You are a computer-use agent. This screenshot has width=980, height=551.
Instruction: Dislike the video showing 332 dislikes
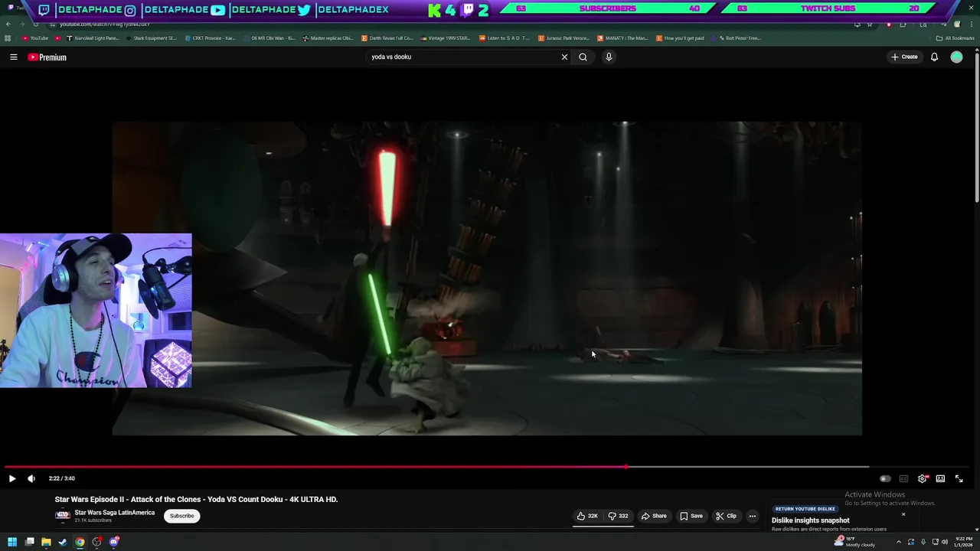click(618, 516)
